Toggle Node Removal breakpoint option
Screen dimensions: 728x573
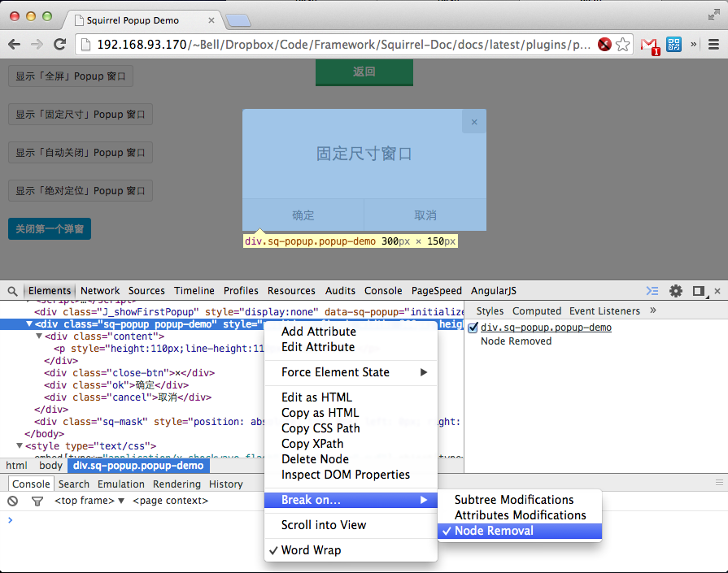click(520, 531)
